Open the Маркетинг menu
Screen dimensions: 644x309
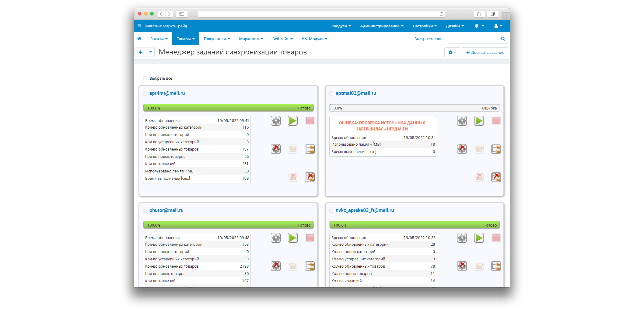(x=251, y=39)
